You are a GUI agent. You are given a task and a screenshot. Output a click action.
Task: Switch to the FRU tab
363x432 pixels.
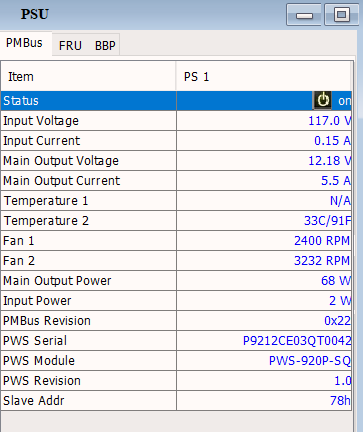click(70, 45)
